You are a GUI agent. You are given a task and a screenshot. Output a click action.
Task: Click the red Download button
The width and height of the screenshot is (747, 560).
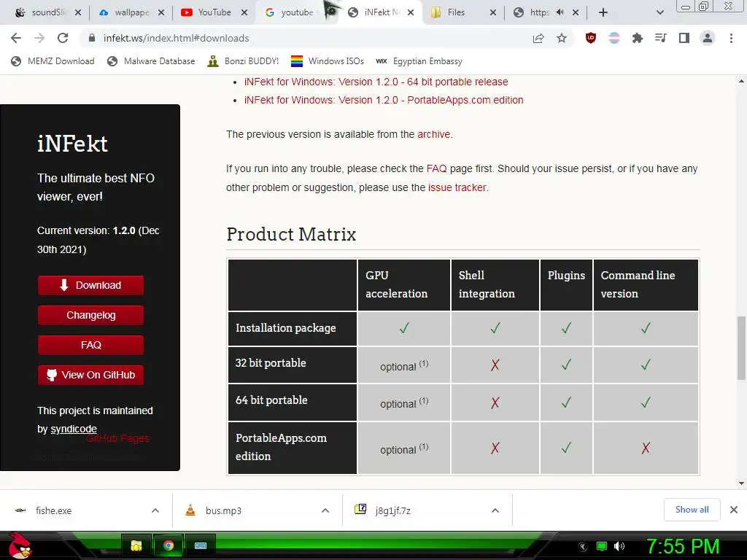point(90,285)
